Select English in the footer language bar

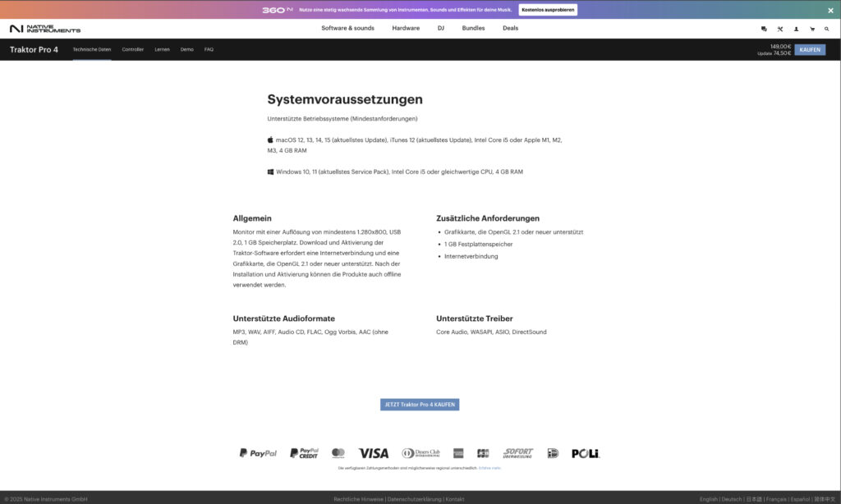click(x=707, y=498)
